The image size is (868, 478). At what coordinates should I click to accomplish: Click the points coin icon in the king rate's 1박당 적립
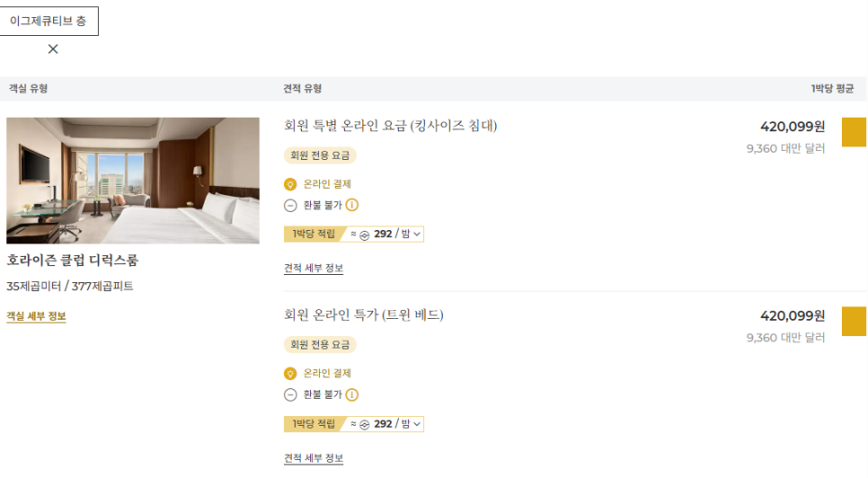coord(365,235)
